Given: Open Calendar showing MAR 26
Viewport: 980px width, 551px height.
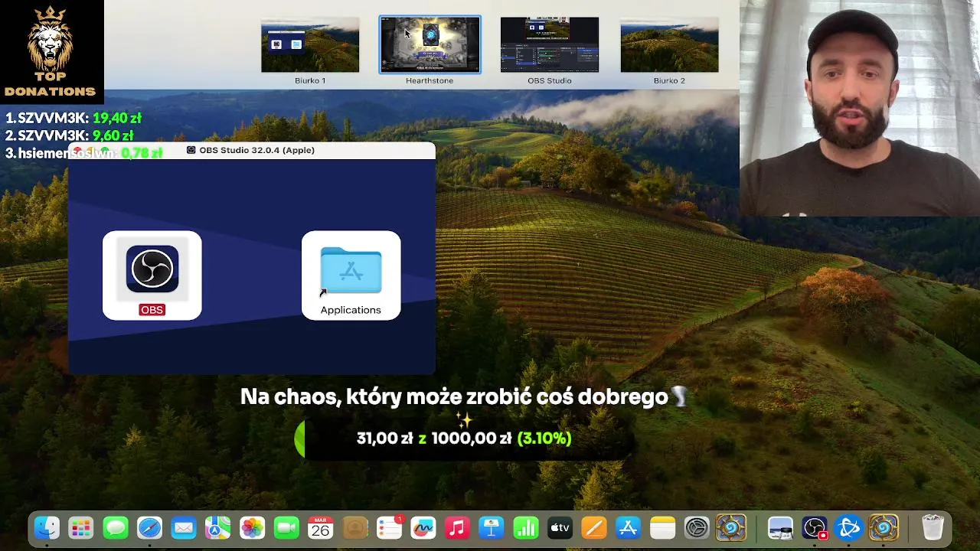Looking at the screenshot, I should 321,528.
